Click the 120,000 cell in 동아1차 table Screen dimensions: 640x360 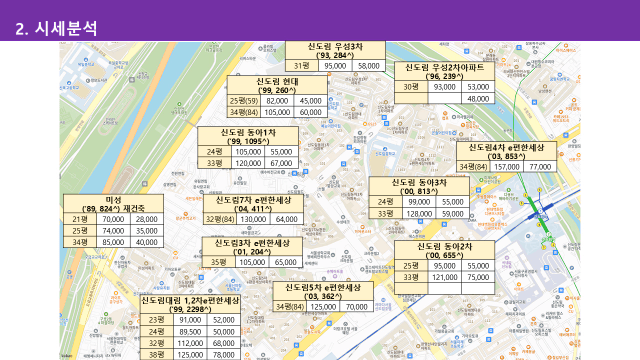click(x=248, y=163)
